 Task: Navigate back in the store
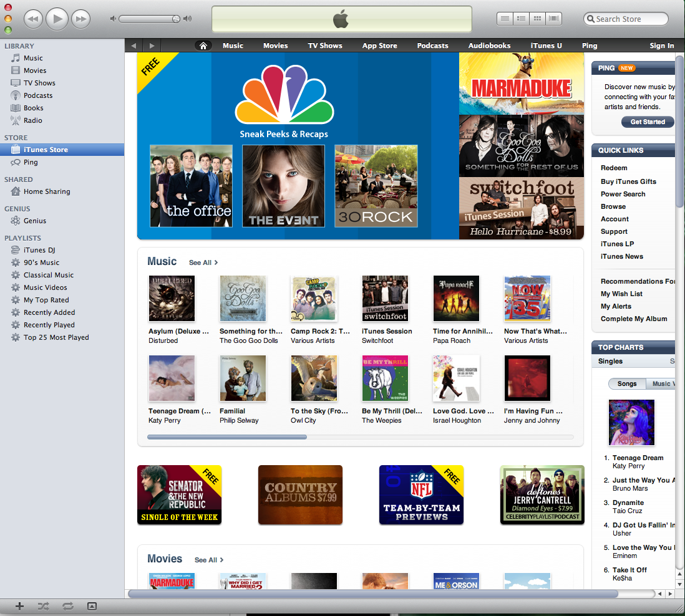pyautogui.click(x=134, y=46)
